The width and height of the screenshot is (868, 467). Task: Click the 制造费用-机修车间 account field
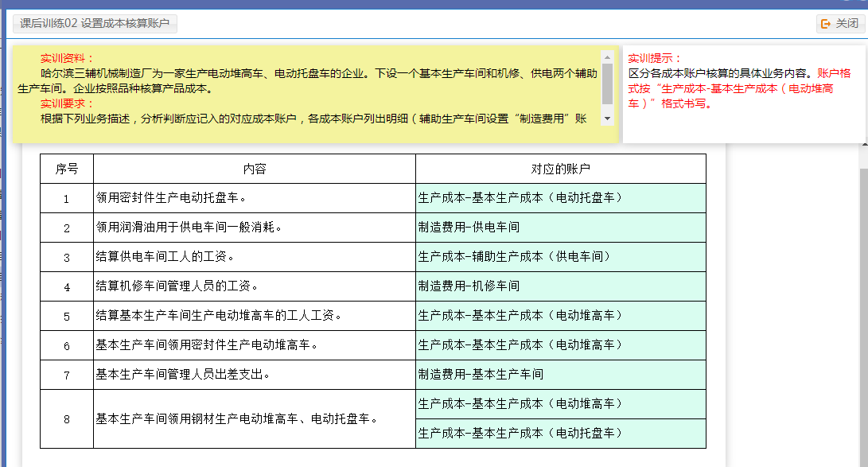point(561,286)
